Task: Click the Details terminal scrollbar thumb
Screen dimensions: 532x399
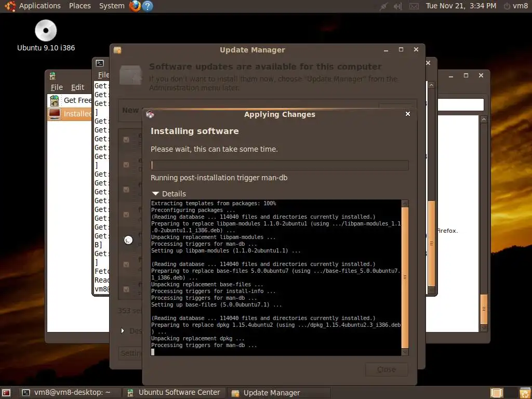Action: pyautogui.click(x=405, y=277)
